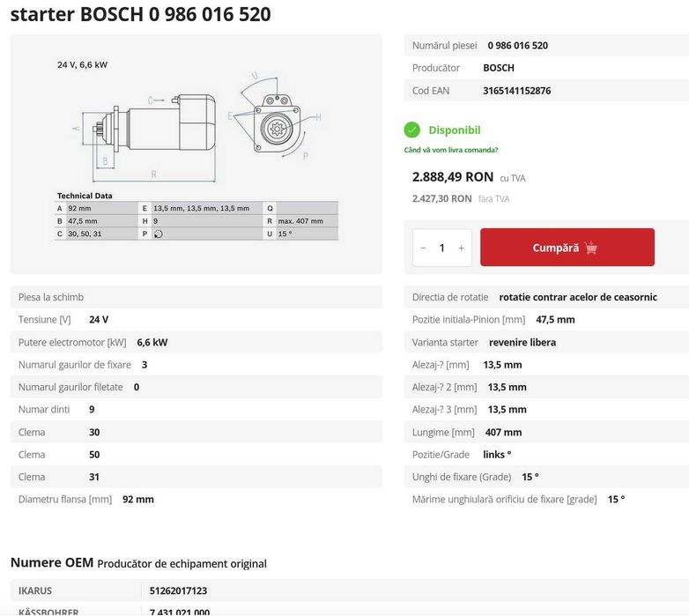Increase quantity with the plus stepper
This screenshot has height=616, width=689.
point(461,248)
